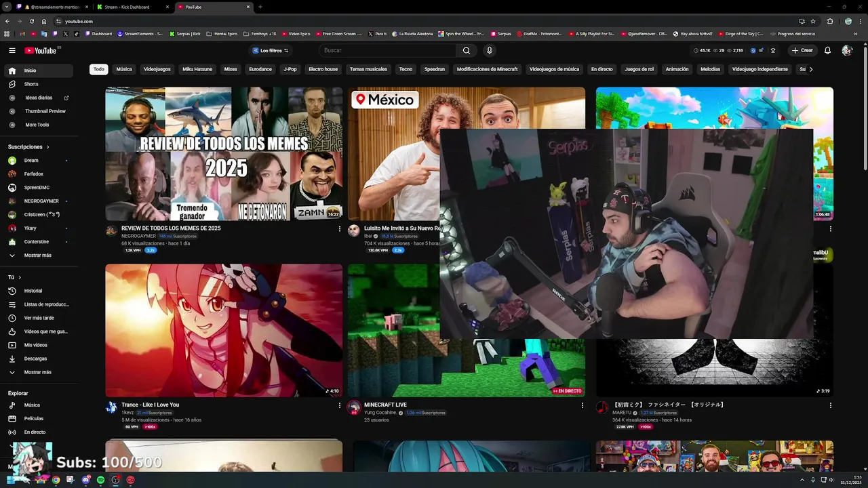Open options menu for REVIEW DE TODOS LOS MEMES
868x488 pixels.
340,229
